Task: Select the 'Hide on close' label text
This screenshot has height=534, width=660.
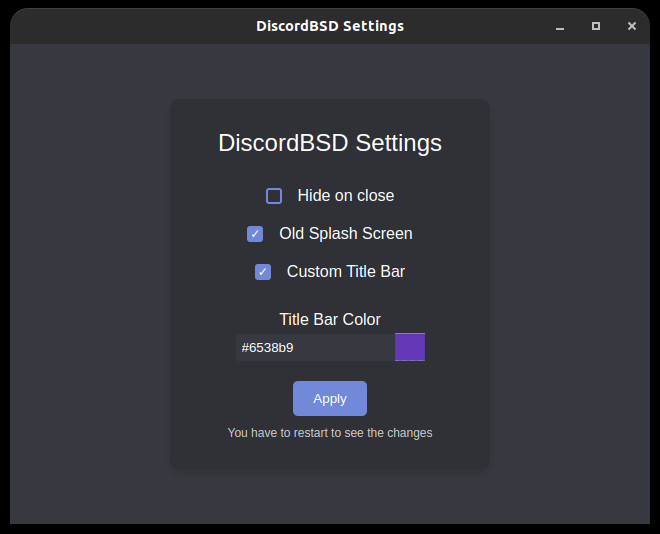Action: tap(346, 196)
